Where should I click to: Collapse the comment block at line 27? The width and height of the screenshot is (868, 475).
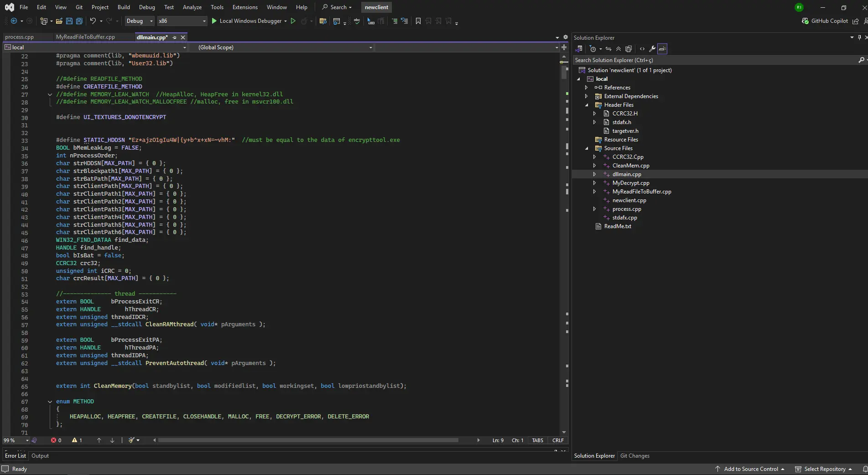50,94
